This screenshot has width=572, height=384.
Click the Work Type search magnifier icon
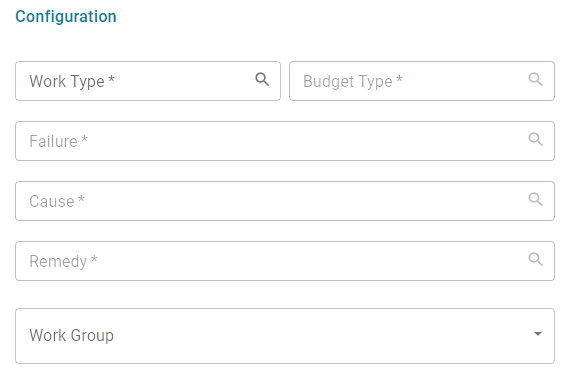(262, 79)
